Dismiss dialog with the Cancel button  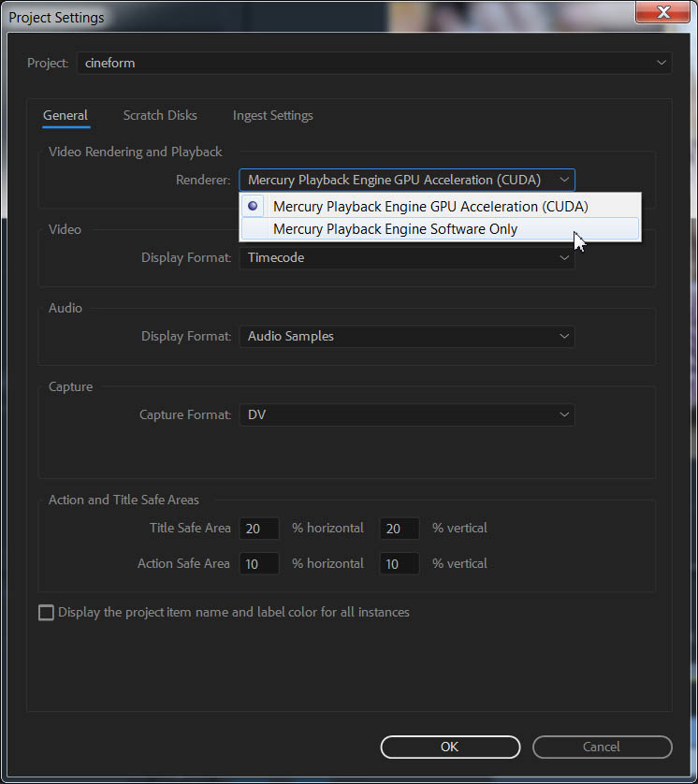tap(602, 747)
